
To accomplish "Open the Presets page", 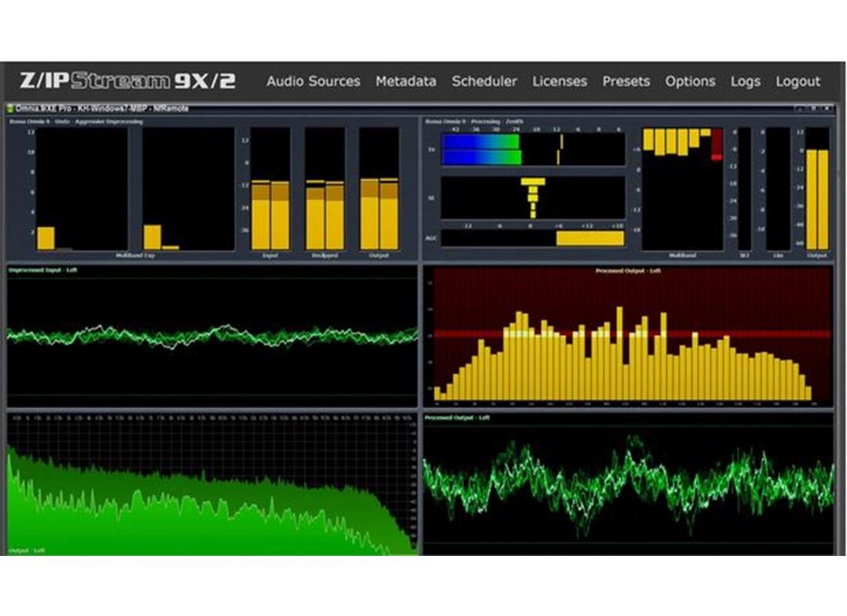I will 626,82.
